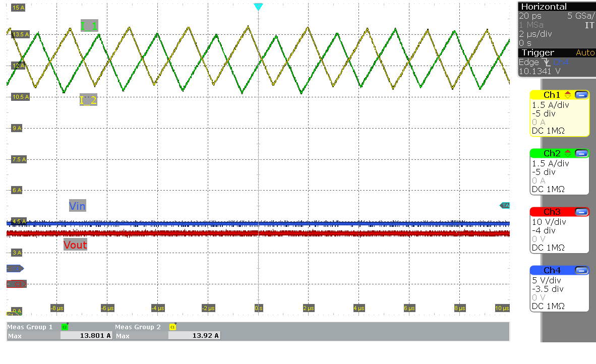Click the Meas Group 2 Max readout

[x=193, y=335]
